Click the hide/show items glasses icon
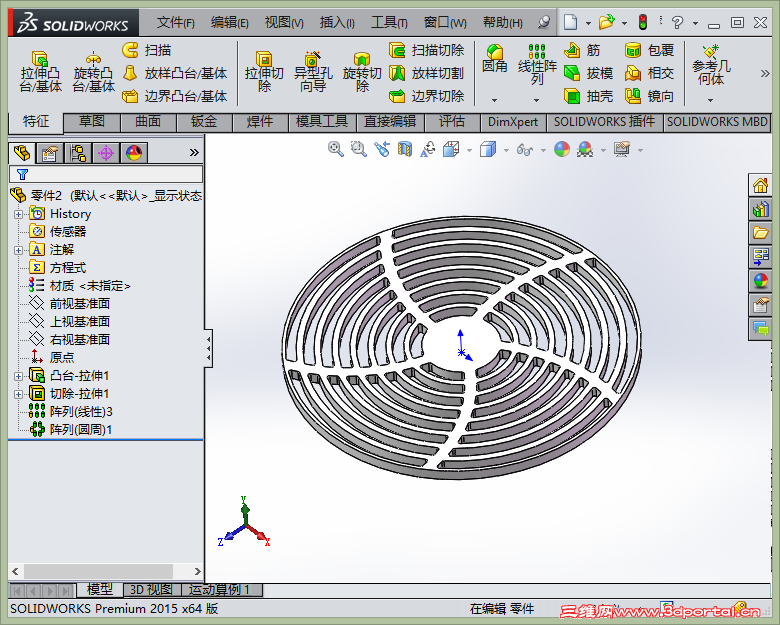The width and height of the screenshot is (780, 625). (x=525, y=149)
